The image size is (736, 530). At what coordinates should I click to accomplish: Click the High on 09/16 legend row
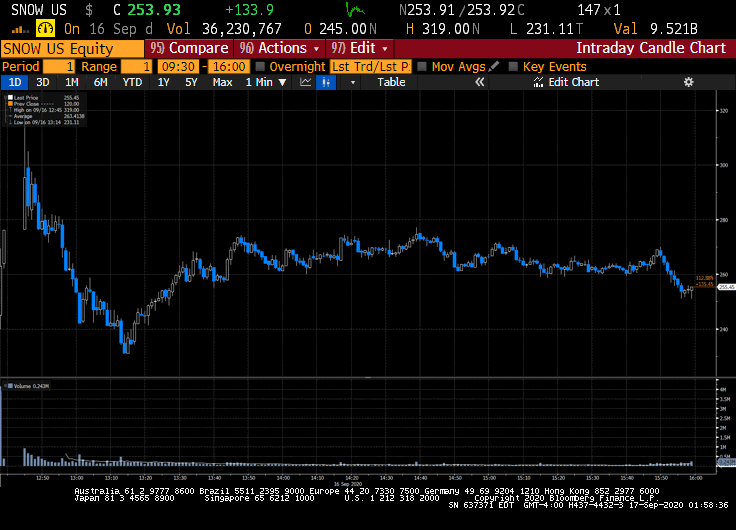point(46,110)
